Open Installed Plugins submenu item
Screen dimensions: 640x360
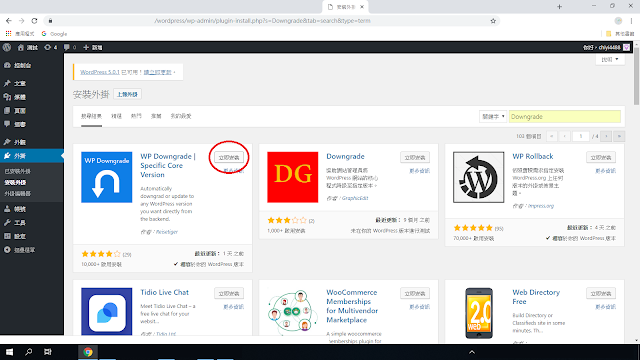coord(18,171)
